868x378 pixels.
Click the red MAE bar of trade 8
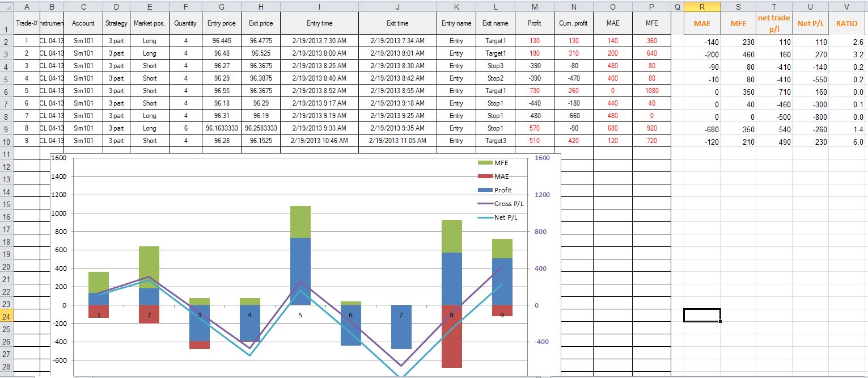pyautogui.click(x=452, y=336)
